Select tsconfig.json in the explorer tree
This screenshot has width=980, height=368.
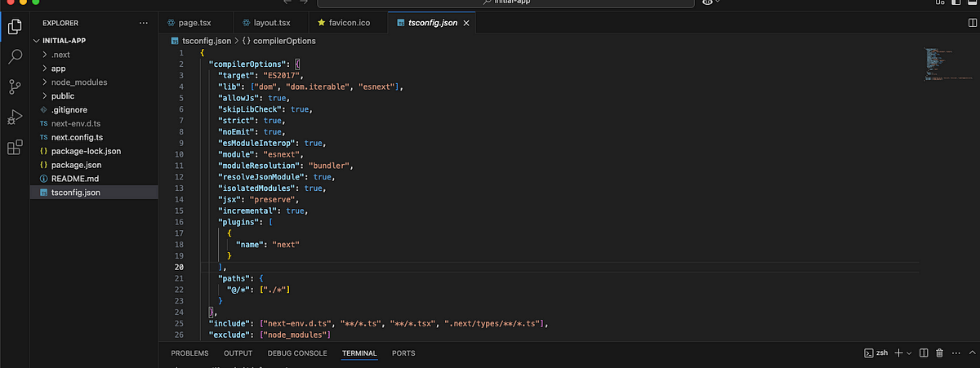pyautogui.click(x=94, y=193)
